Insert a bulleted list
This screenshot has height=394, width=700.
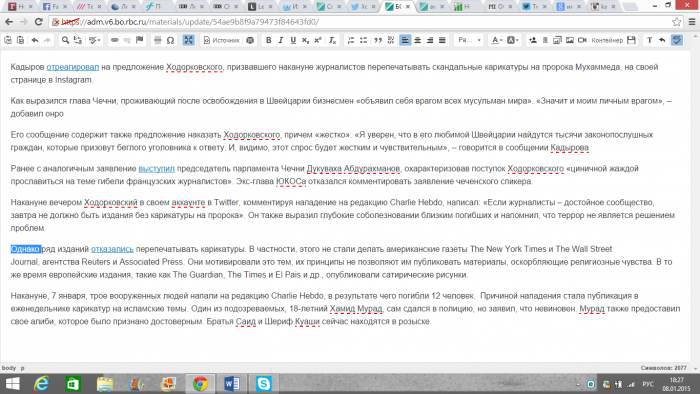click(x=363, y=40)
